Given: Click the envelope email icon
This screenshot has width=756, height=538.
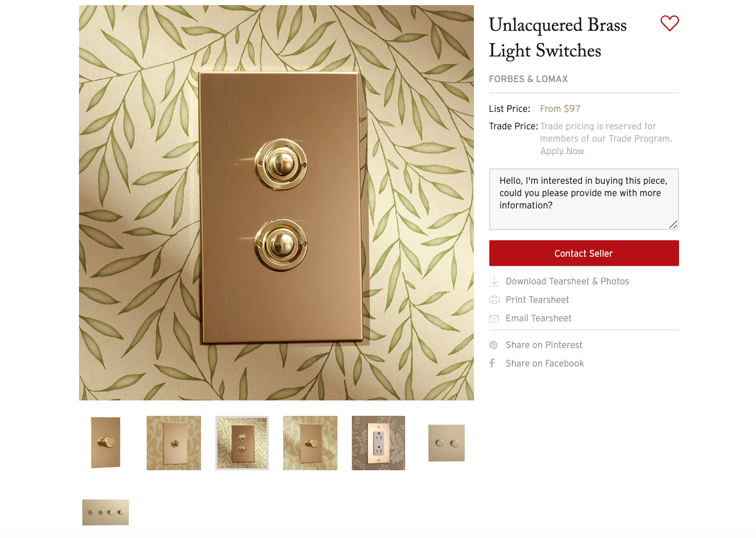Looking at the screenshot, I should point(494,319).
